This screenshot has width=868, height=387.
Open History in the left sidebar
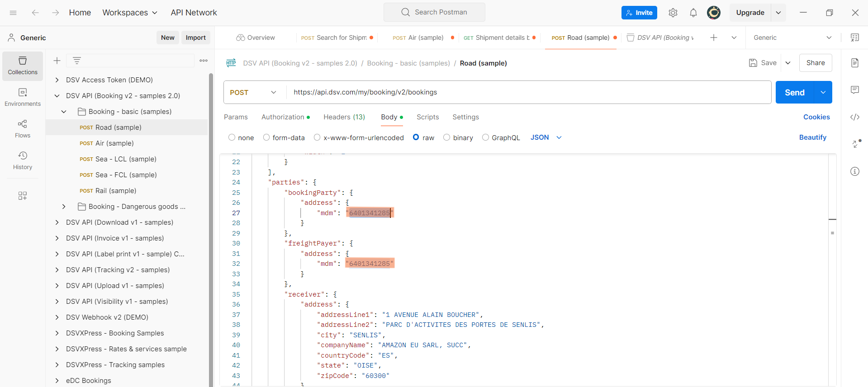(23, 160)
